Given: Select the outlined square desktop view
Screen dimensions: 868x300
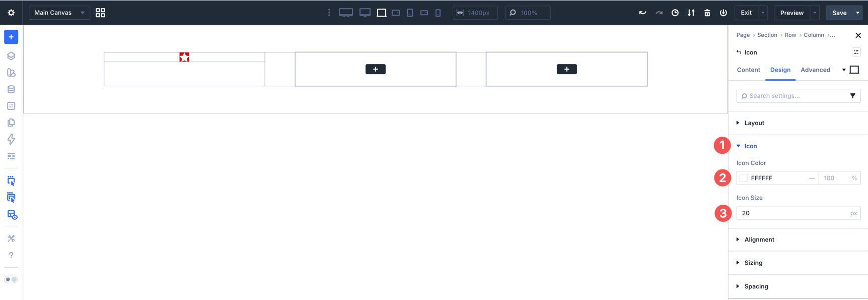Looking at the screenshot, I should pos(382,13).
